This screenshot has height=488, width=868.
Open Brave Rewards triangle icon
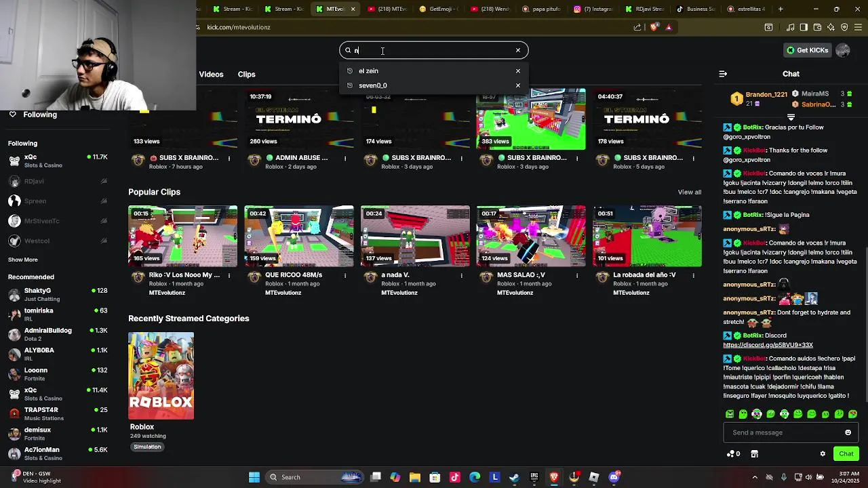pyautogui.click(x=669, y=27)
